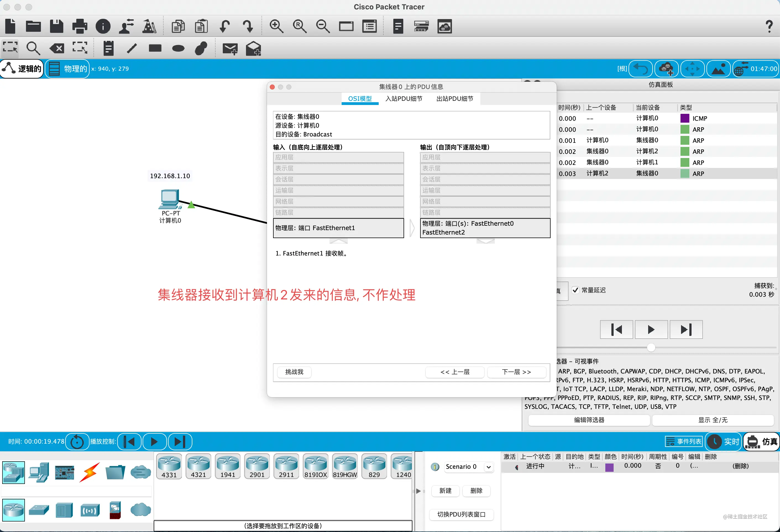The width and height of the screenshot is (780, 532).
Task: Toggle the 事件列表 panel
Action: [x=683, y=441]
